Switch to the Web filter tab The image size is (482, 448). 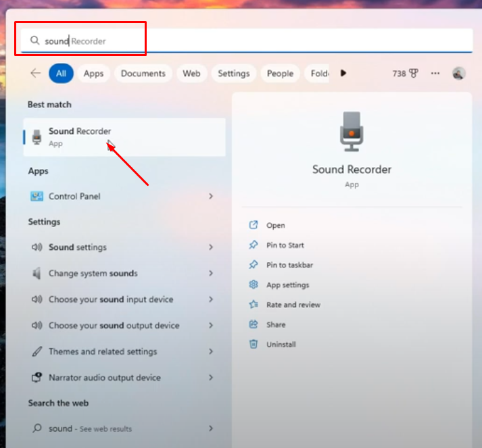tap(191, 74)
